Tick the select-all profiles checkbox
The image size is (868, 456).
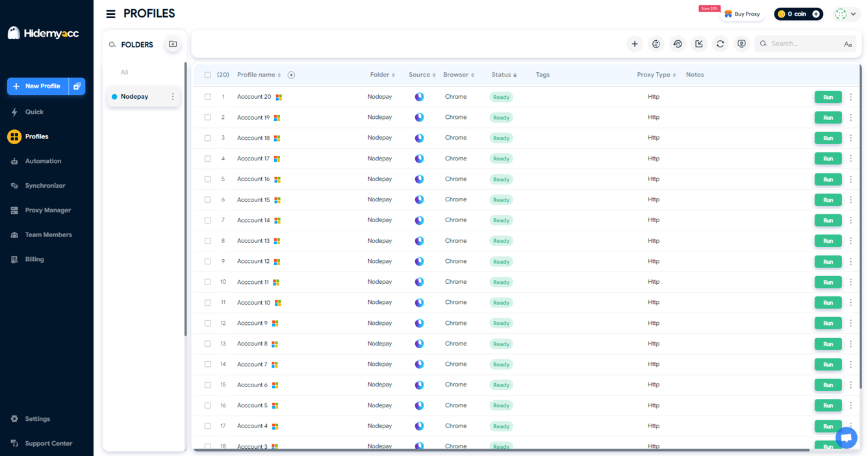(208, 75)
